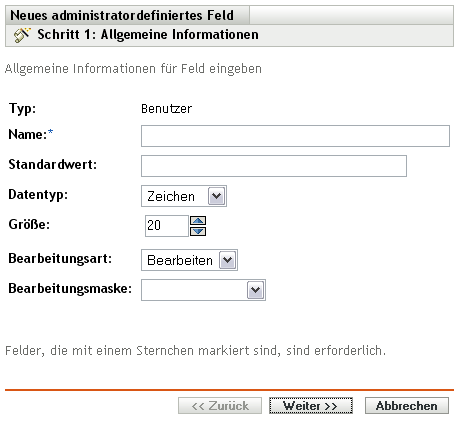The width and height of the screenshot is (466, 426).
Task: Click the wizard icon beside Schritt 1
Action: [x=22, y=35]
